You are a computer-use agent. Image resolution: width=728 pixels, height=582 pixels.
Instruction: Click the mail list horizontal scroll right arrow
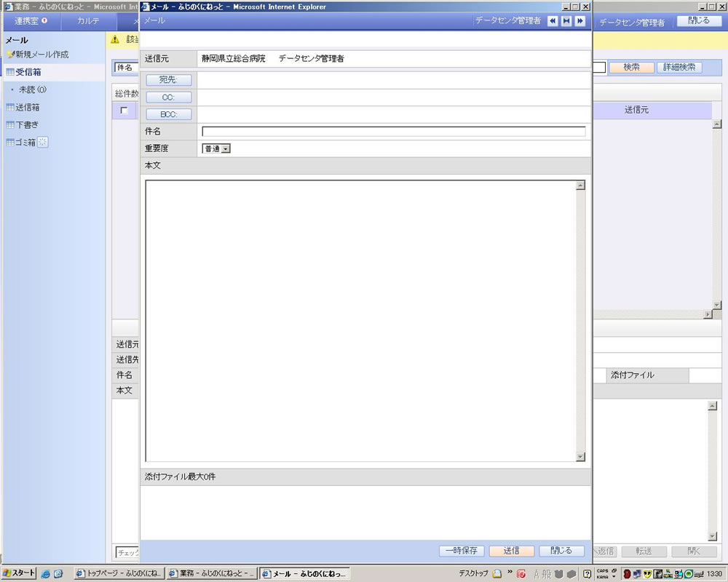click(708, 315)
